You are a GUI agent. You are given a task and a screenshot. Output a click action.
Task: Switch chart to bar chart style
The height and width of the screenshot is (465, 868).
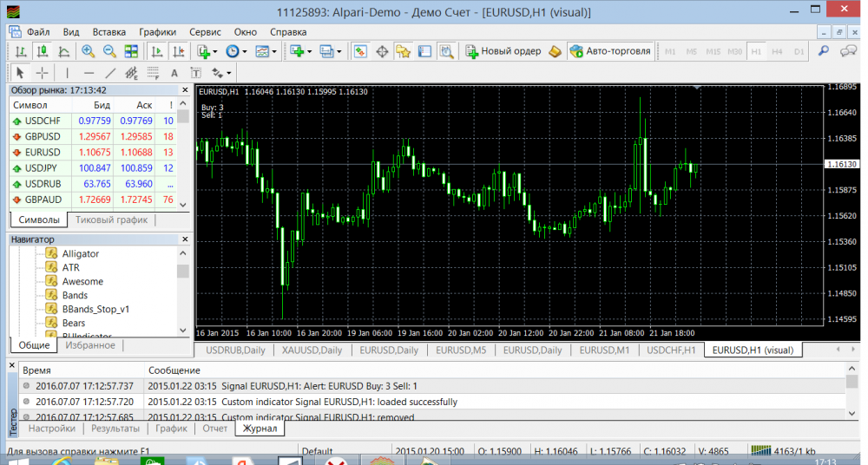pos(21,51)
